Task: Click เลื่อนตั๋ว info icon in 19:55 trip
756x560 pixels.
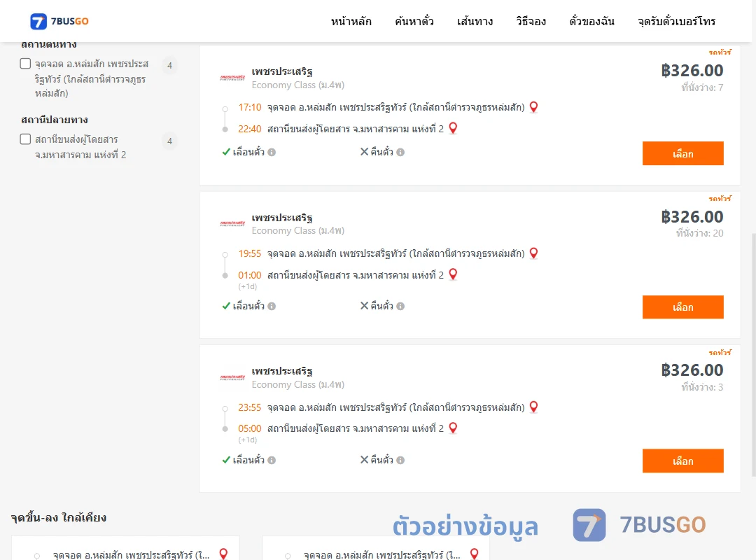Action: [x=272, y=307]
